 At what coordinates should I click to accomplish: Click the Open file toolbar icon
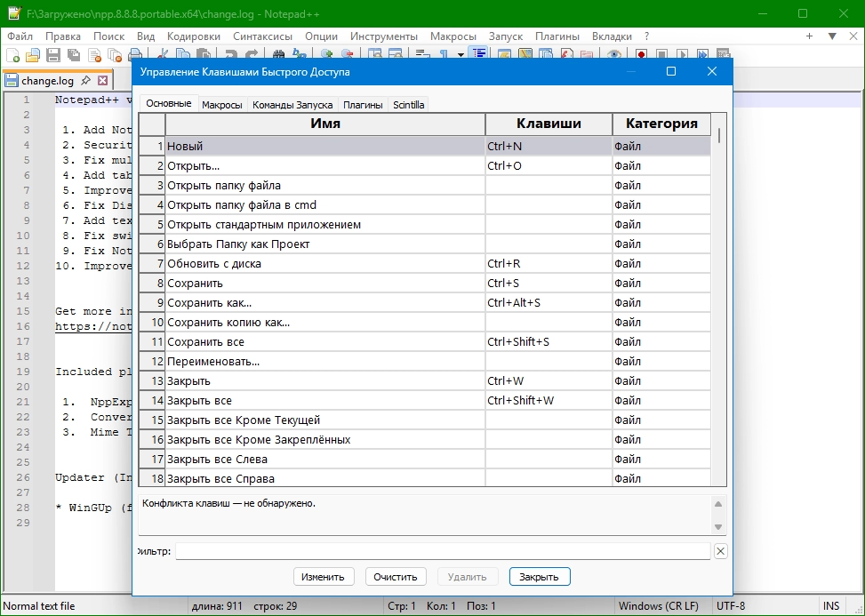click(33, 55)
